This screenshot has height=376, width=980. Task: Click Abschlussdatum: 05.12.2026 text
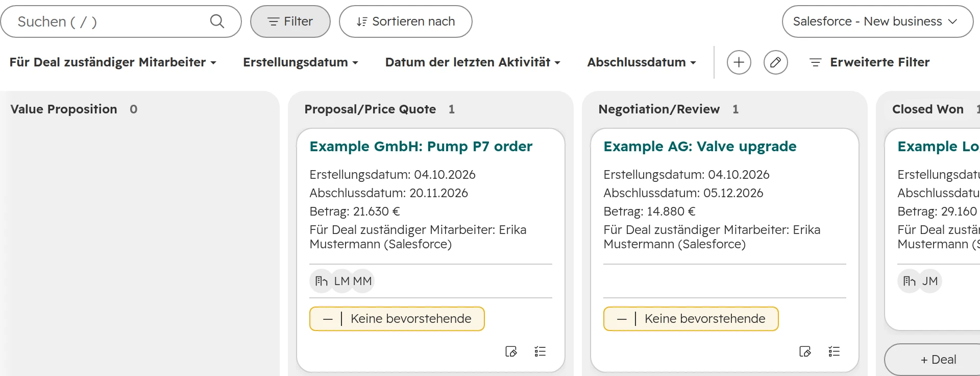tap(683, 193)
